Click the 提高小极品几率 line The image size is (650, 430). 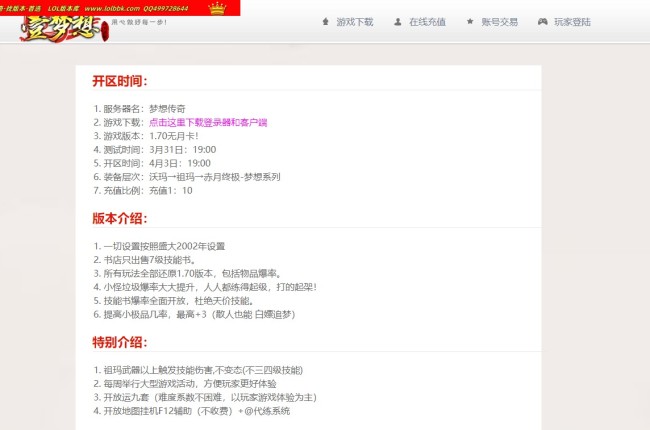pyautogui.click(x=194, y=314)
